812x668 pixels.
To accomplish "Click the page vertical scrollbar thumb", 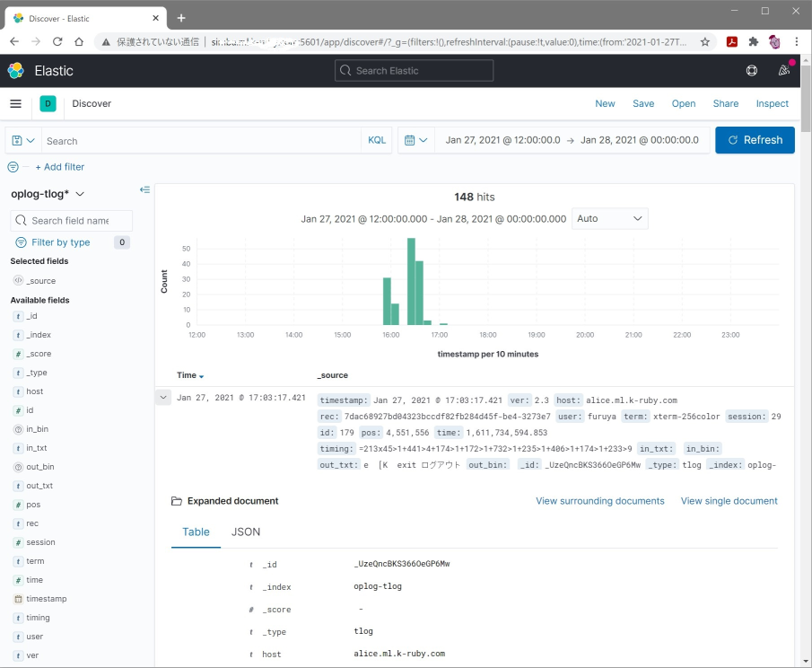I will tap(806, 99).
